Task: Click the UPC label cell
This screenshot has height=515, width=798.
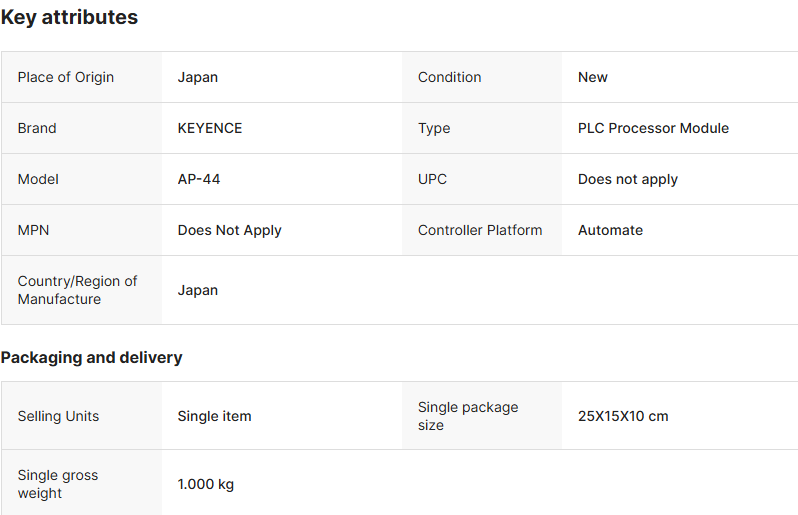Action: (x=432, y=179)
